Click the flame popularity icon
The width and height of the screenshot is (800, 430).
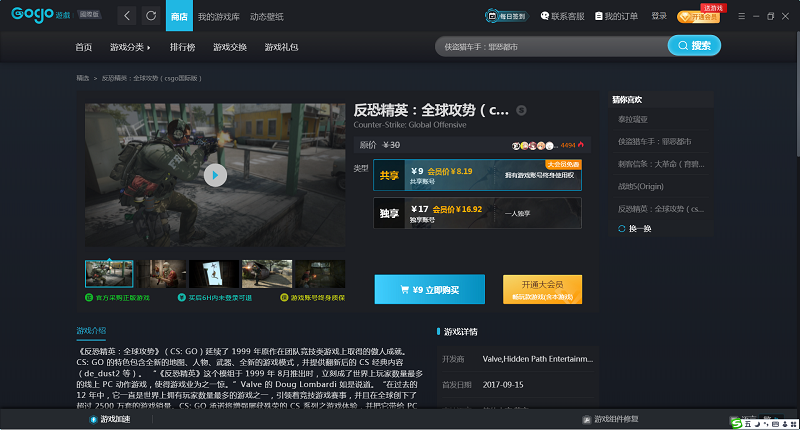tap(581, 145)
